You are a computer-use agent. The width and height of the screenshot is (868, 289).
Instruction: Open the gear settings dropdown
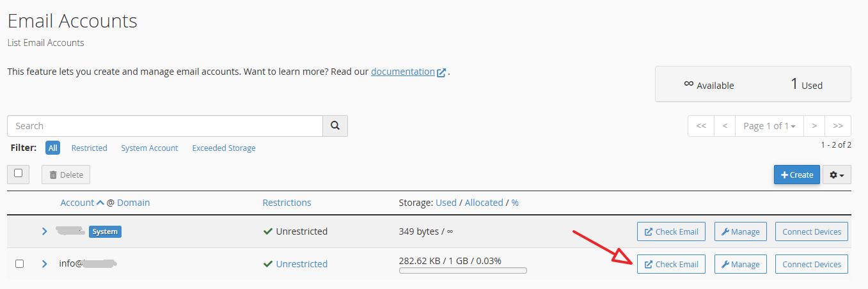pyautogui.click(x=837, y=175)
